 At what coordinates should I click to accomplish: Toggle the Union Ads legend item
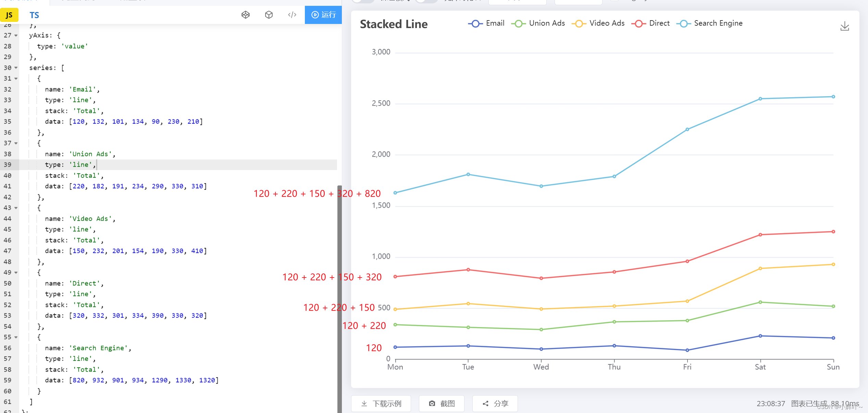coord(538,23)
